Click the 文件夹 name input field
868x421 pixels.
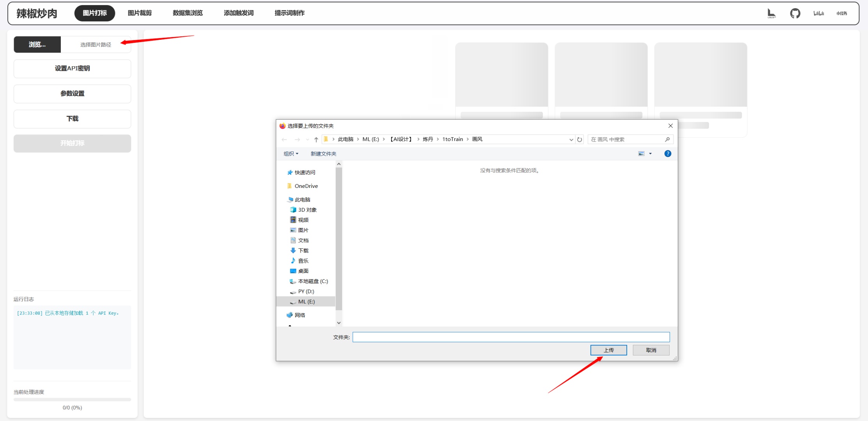click(511, 337)
